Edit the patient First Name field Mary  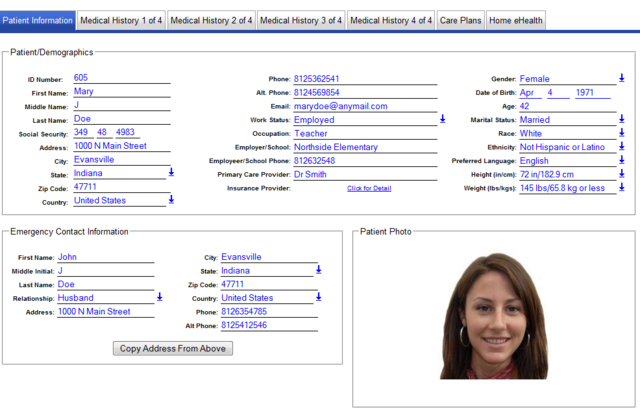(x=122, y=91)
